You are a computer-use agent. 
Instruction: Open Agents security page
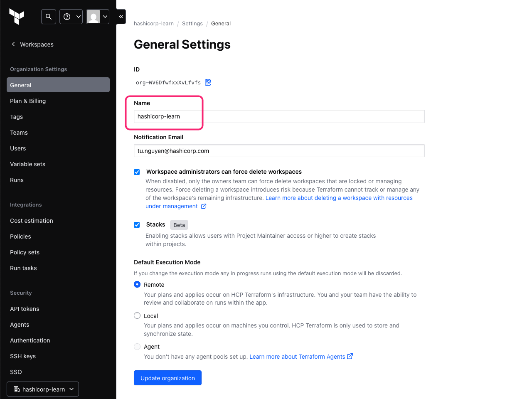pos(58,325)
